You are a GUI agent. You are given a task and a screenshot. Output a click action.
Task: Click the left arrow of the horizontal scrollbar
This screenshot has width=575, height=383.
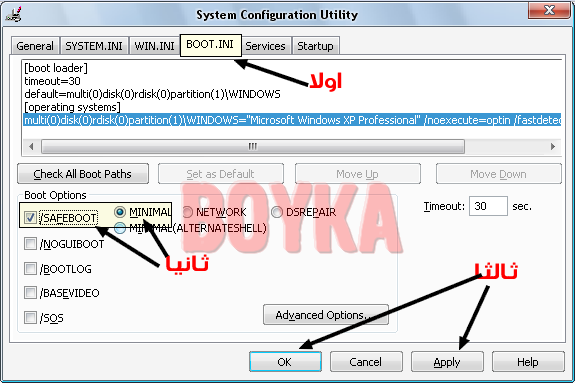[31, 146]
